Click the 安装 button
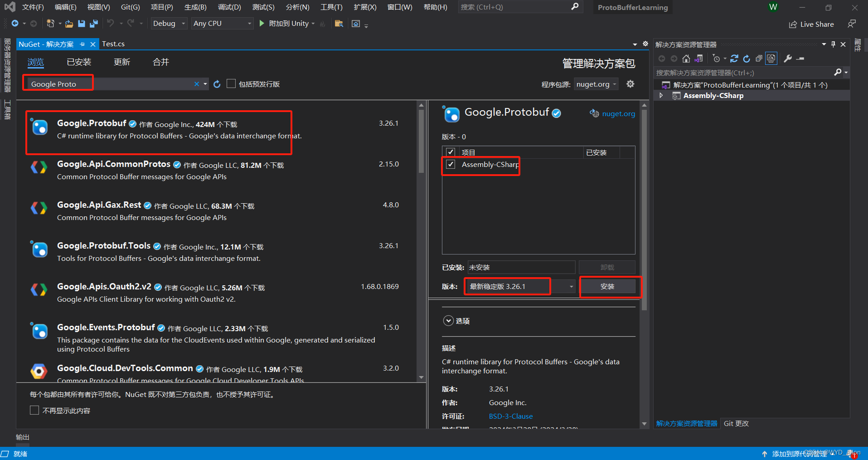 tap(607, 286)
